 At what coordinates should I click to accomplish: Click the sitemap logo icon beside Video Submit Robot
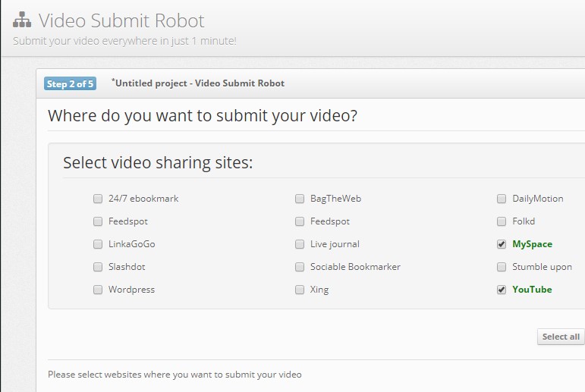[22, 20]
